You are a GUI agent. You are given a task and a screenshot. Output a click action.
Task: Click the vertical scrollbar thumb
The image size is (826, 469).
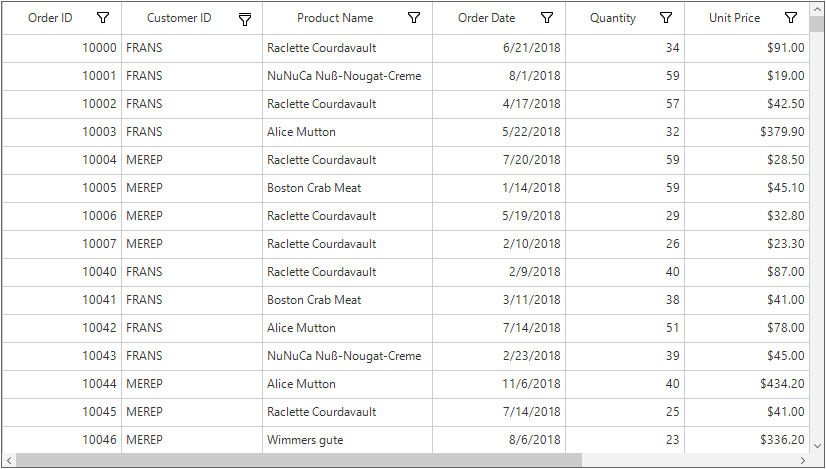coord(817,25)
